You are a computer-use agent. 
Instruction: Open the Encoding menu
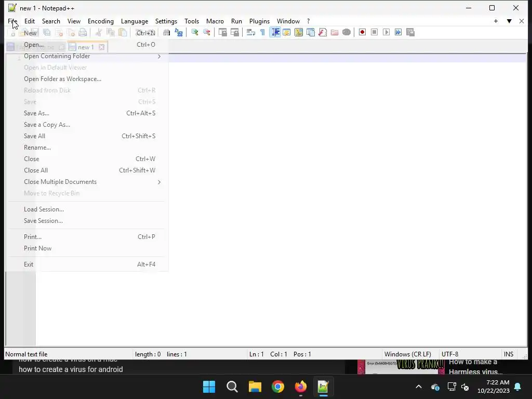(101, 21)
